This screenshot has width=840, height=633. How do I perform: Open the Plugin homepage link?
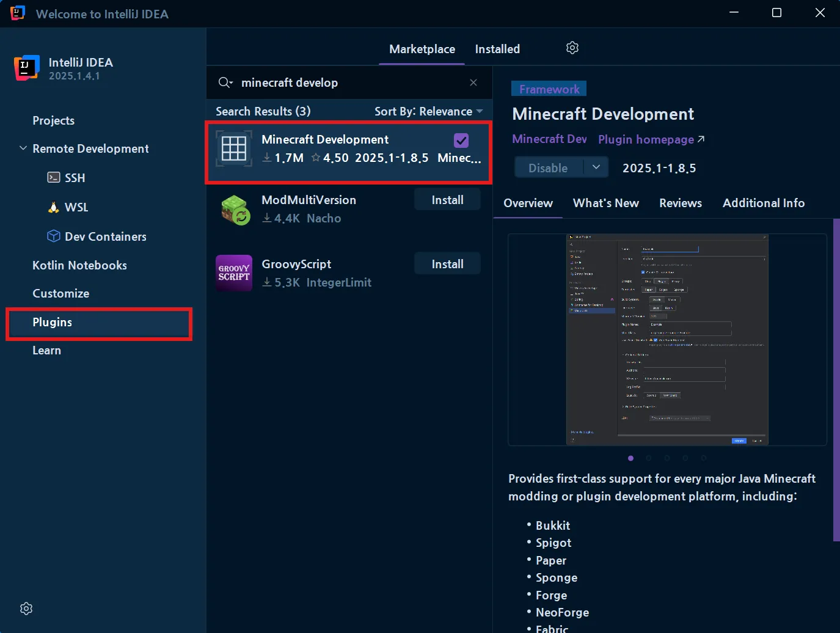tap(646, 139)
